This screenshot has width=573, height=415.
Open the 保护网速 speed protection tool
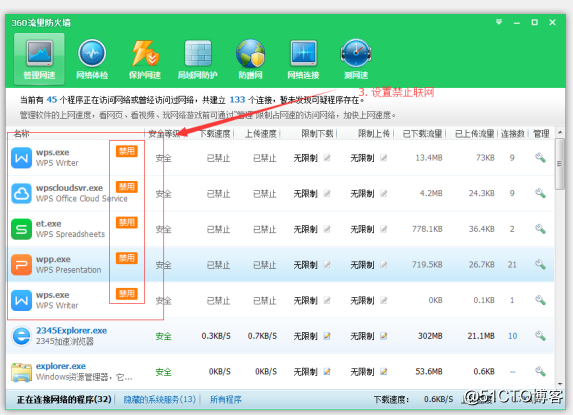coord(145,59)
